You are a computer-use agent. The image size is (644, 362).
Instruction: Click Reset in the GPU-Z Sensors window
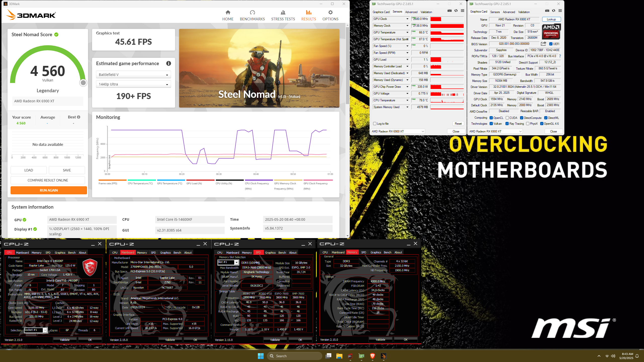point(458,124)
